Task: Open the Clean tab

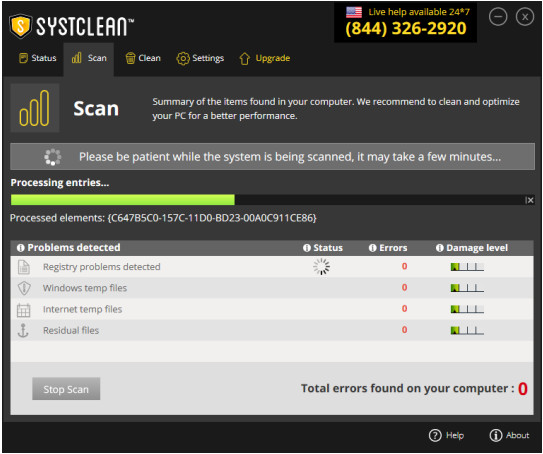Action: point(143,58)
